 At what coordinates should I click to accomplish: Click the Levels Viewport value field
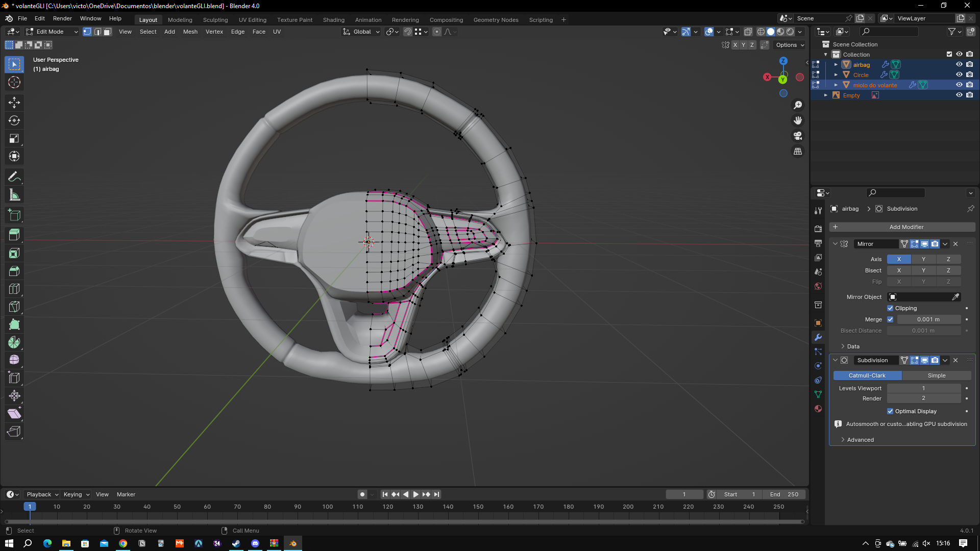pos(923,388)
